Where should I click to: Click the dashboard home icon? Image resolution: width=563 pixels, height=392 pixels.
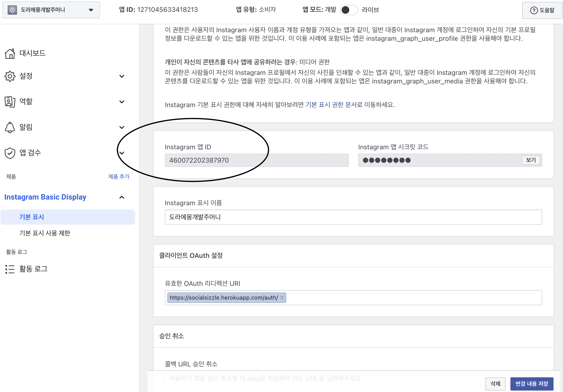click(10, 53)
